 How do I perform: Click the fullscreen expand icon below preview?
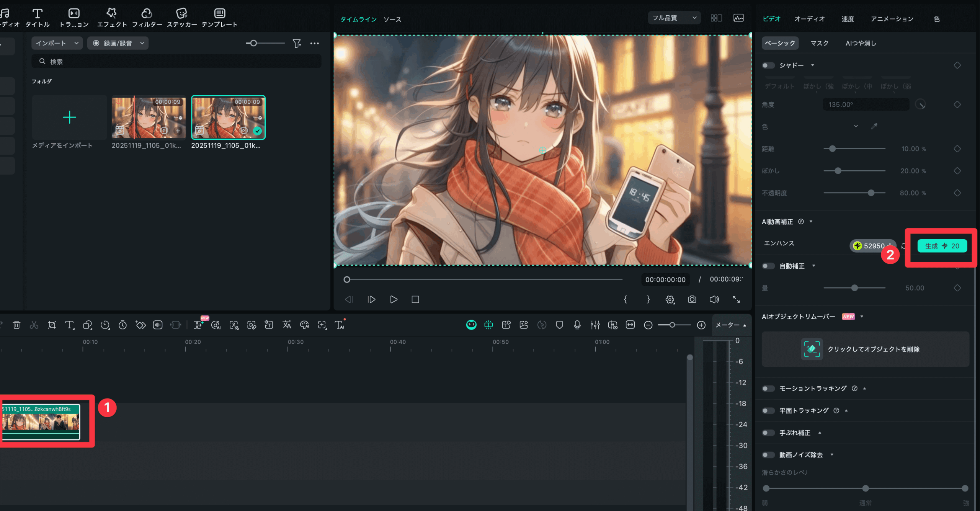pos(736,299)
